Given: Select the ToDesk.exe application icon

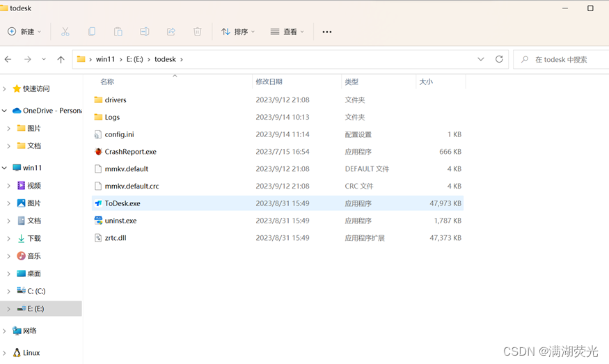Looking at the screenshot, I should [98, 203].
